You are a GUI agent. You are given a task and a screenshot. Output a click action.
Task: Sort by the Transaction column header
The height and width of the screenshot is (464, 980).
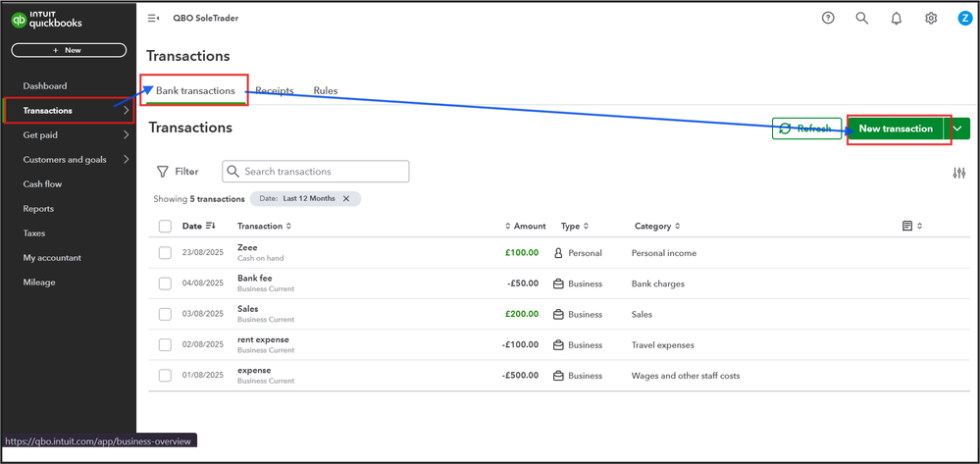(x=265, y=226)
